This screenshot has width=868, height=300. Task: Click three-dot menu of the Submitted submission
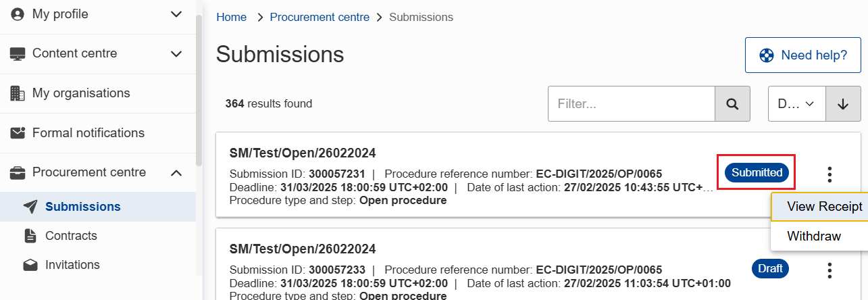829,174
